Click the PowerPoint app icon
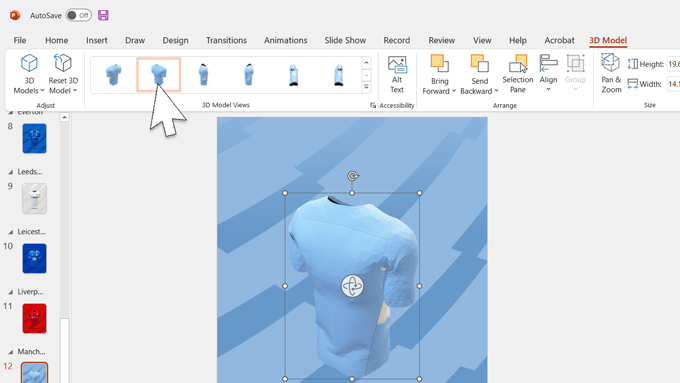Screen dimensions: 680x383 [x=15, y=15]
